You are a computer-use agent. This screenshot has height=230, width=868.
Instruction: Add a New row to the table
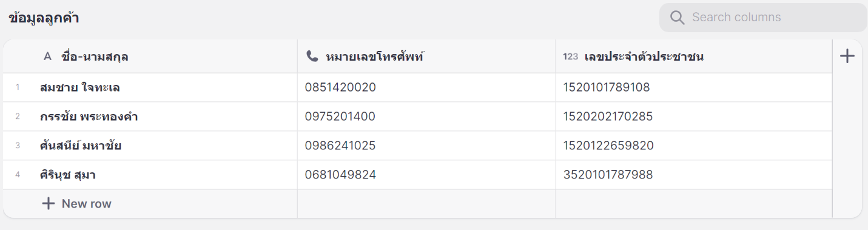click(x=76, y=203)
